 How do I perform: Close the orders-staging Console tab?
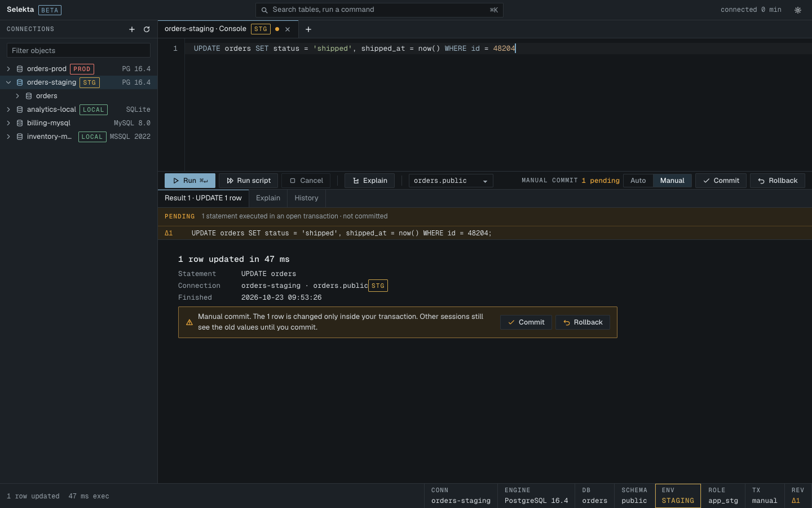point(288,29)
